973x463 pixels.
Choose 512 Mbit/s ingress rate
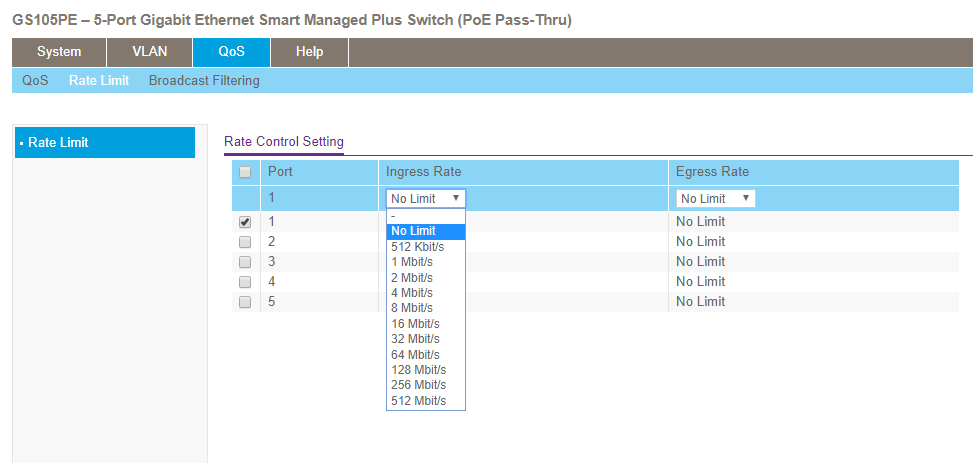[x=418, y=401]
